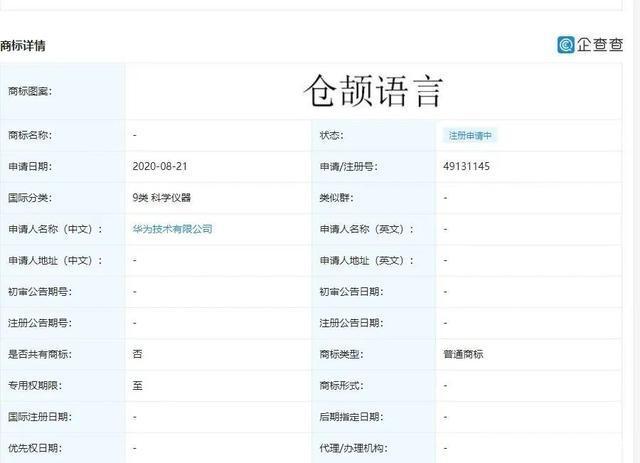
Task: Click the 代理/办理机构 label
Action: [353, 448]
